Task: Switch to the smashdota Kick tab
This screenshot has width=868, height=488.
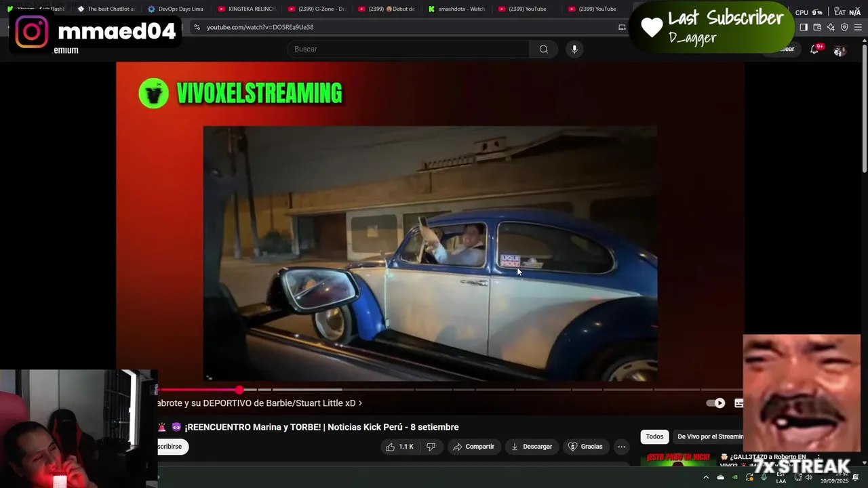Action: (x=456, y=9)
